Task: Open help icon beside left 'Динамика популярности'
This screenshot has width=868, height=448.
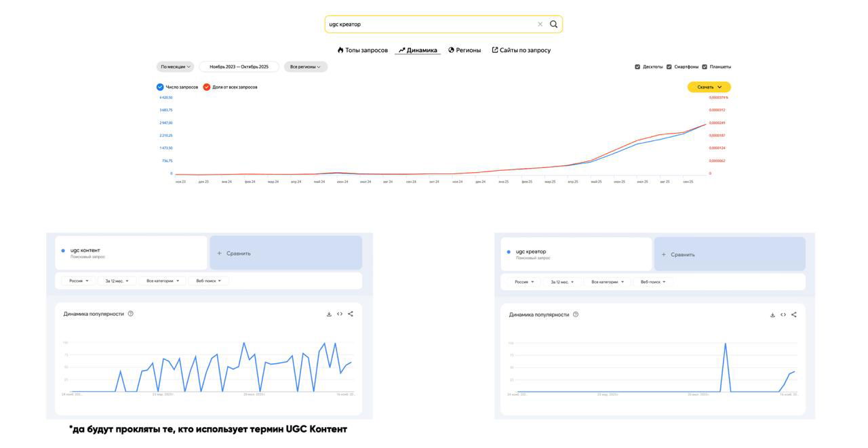Action: 131,314
